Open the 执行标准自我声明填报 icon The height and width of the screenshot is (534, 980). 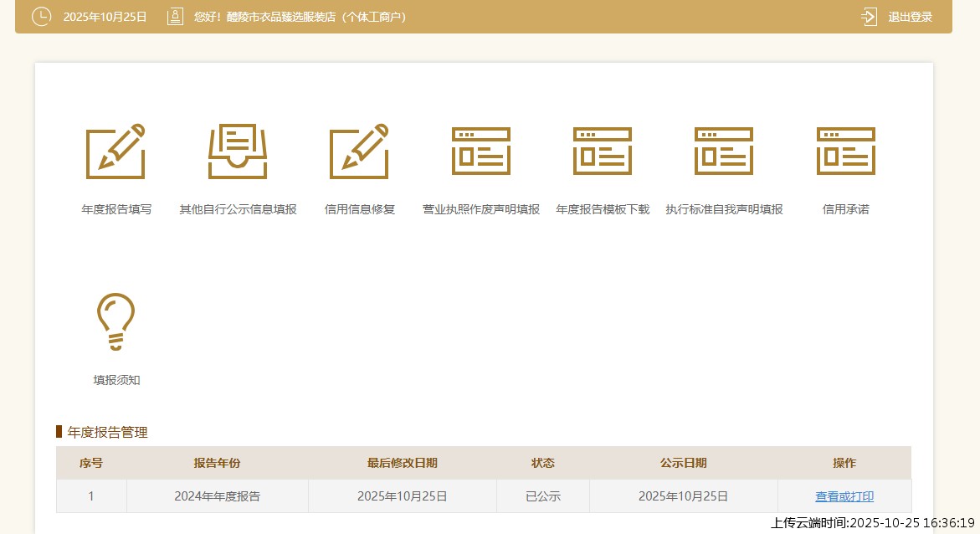pos(724,151)
